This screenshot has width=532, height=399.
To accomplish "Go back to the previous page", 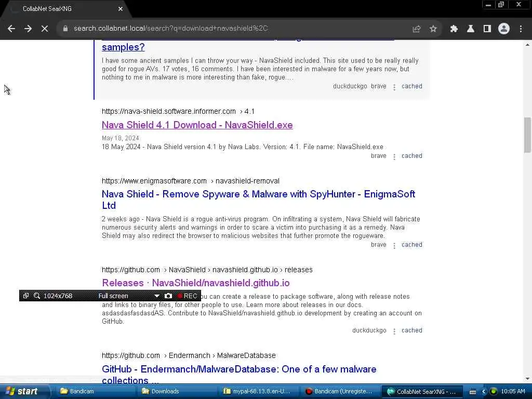I will tap(11, 29).
